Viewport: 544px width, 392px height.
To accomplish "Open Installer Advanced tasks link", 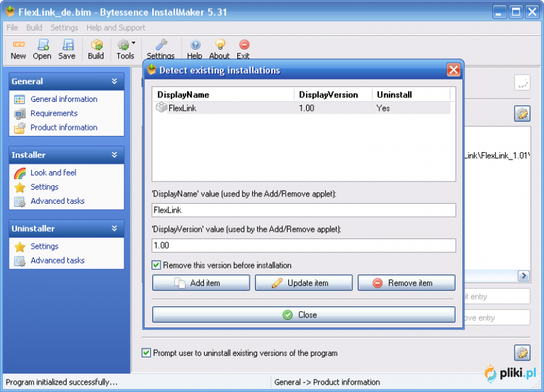I will (x=58, y=201).
